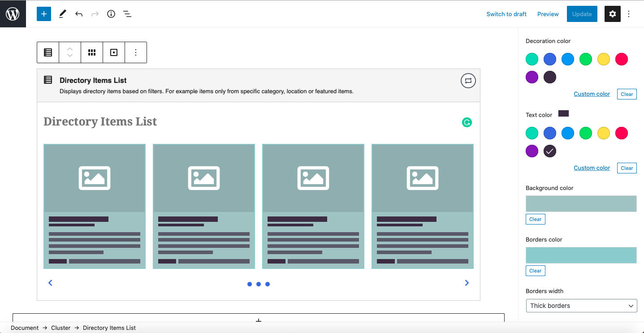Open the Borders width dropdown
The width and height of the screenshot is (644, 333).
(x=581, y=306)
